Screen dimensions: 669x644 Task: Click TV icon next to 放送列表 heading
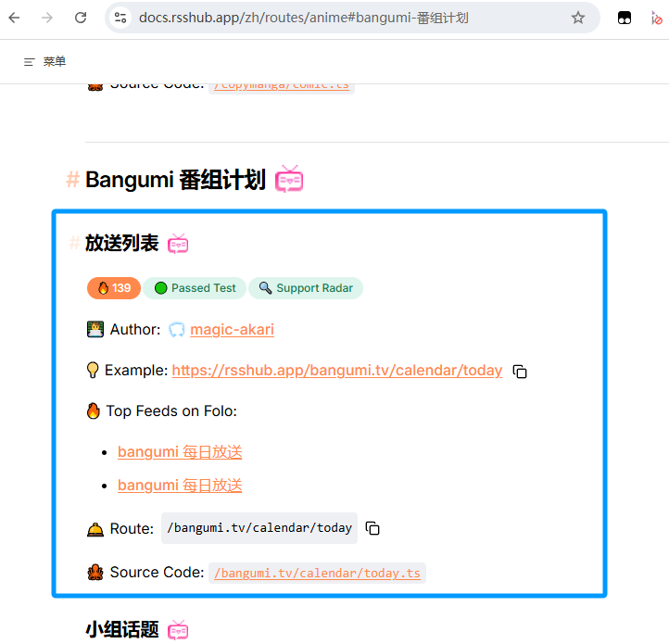[x=178, y=244]
